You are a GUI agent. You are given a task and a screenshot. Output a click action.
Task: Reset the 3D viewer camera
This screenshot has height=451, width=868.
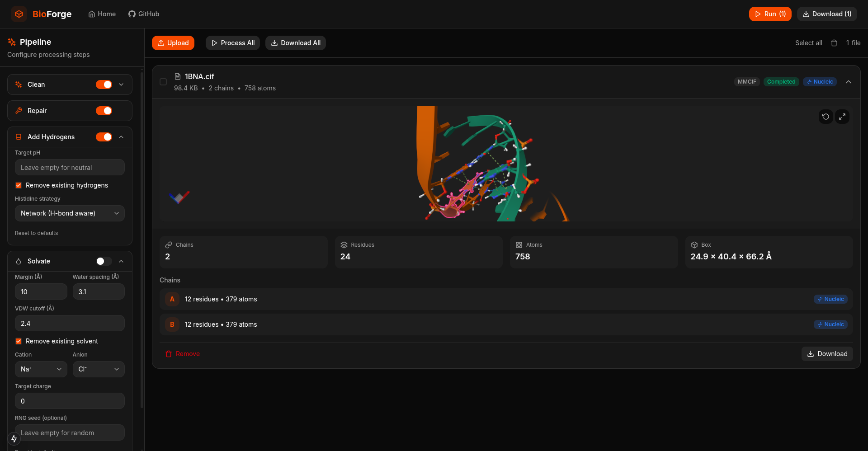[x=826, y=117]
